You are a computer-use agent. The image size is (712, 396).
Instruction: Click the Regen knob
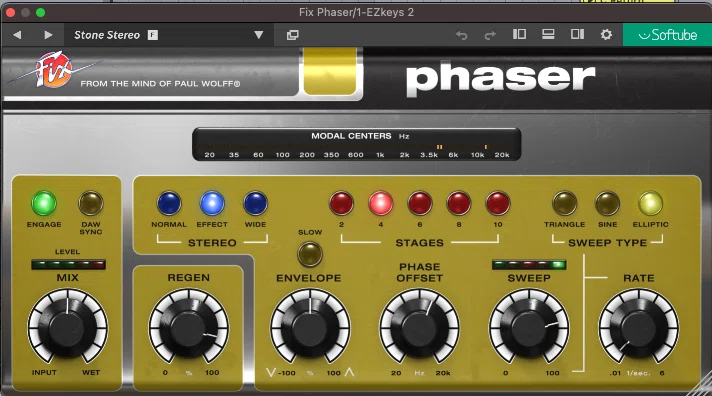188,327
